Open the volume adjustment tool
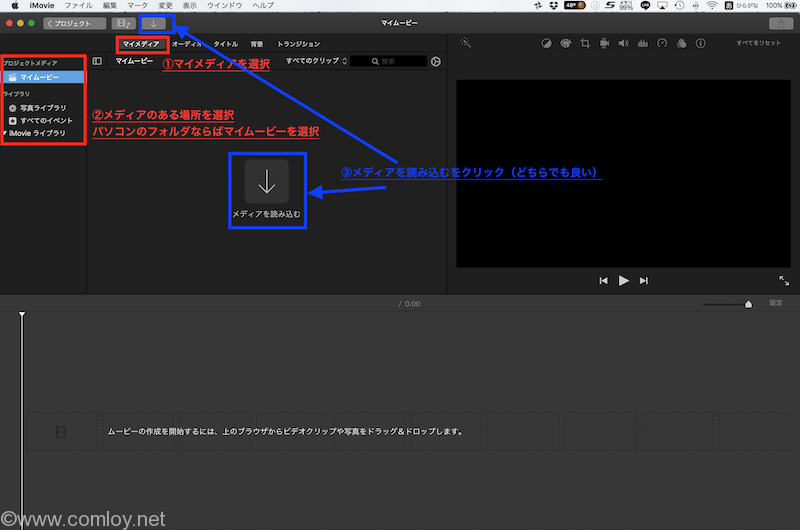The height and width of the screenshot is (530, 800). (x=623, y=43)
